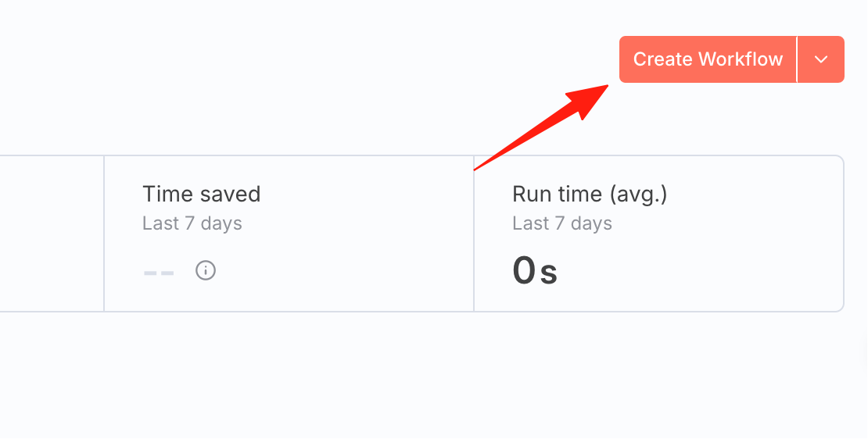
Task: Select the Run time (avg.) heading
Action: coord(590,194)
